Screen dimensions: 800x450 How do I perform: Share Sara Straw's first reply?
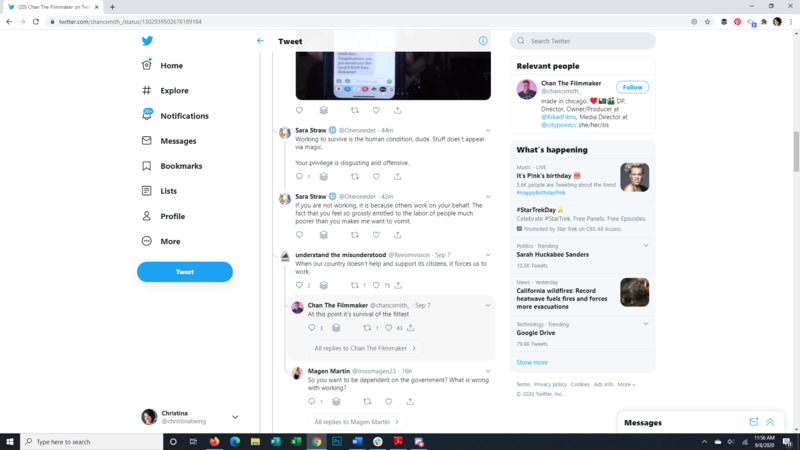pyautogui.click(x=398, y=177)
